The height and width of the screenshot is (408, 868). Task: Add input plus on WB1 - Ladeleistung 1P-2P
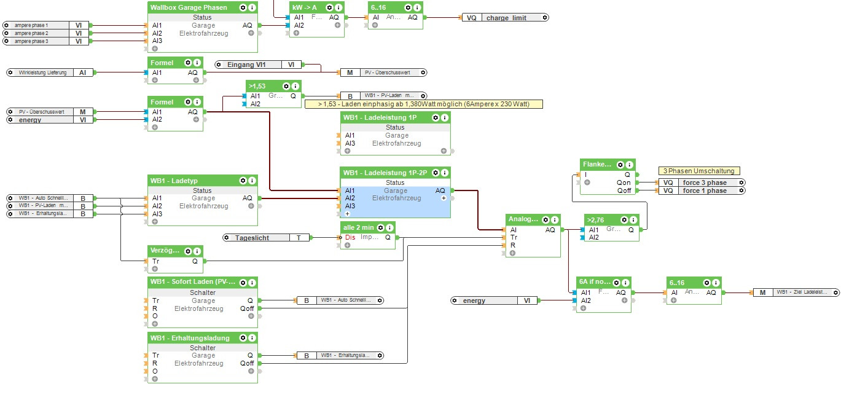(347, 213)
